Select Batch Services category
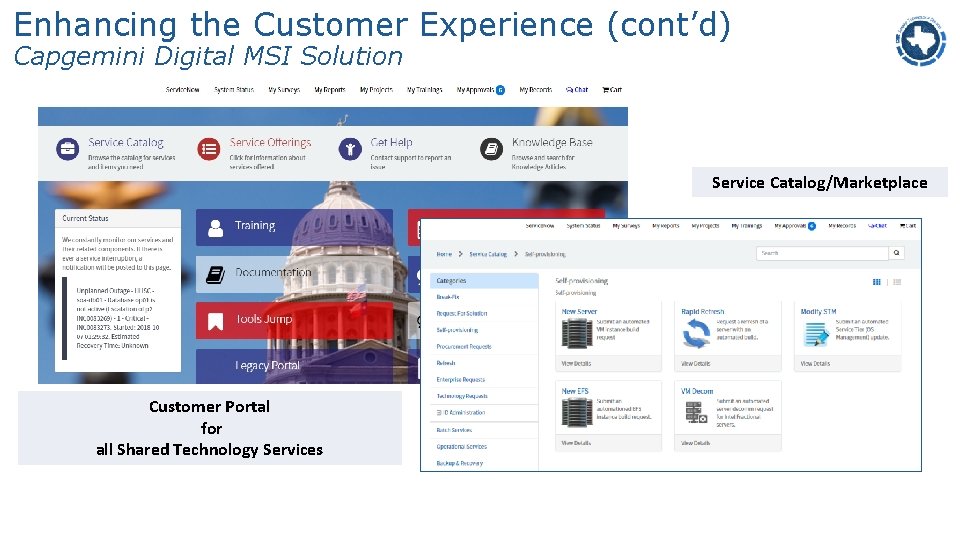This screenshot has height=540, width=960. tap(454, 430)
